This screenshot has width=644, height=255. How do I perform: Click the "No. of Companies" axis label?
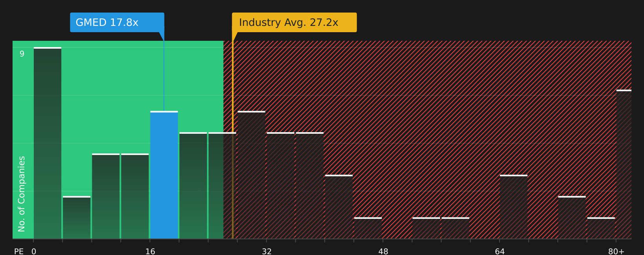22,194
